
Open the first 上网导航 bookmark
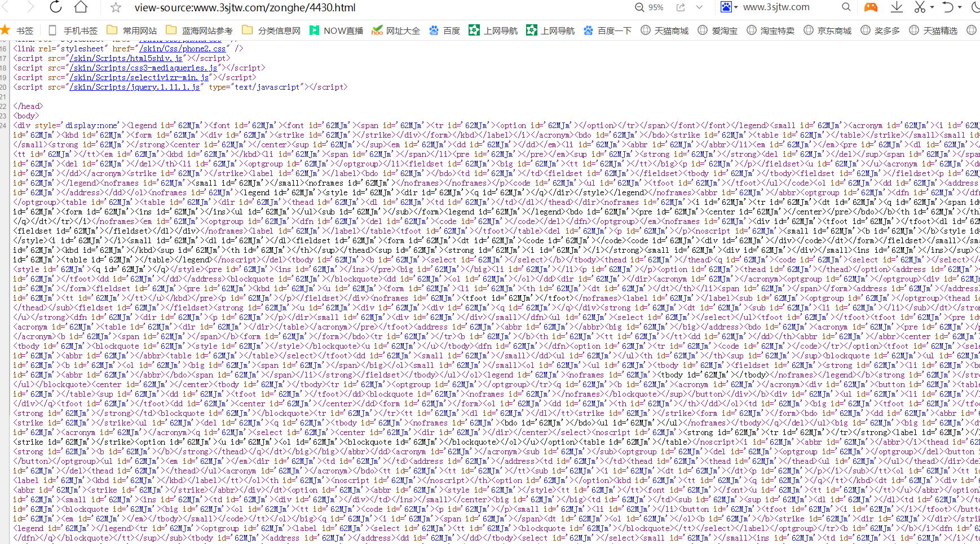(493, 30)
